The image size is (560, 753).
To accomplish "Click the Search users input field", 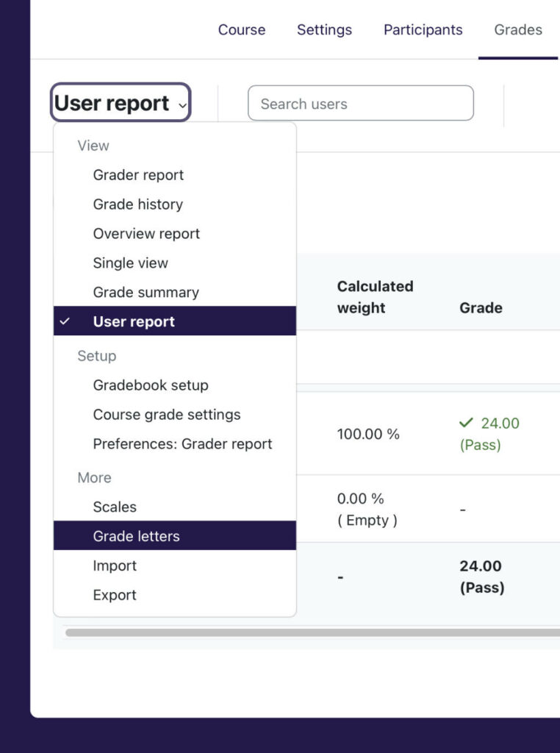I will pyautogui.click(x=361, y=103).
